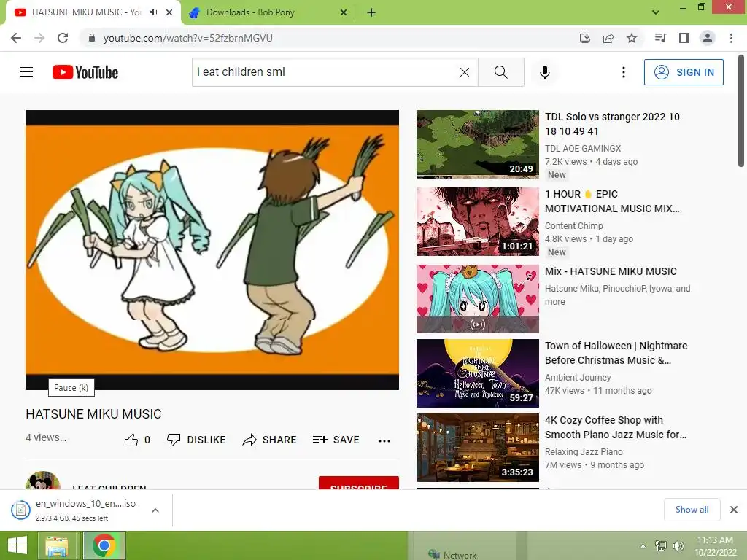The image size is (747, 560).
Task: Go back using the browser back arrow
Action: tap(16, 38)
